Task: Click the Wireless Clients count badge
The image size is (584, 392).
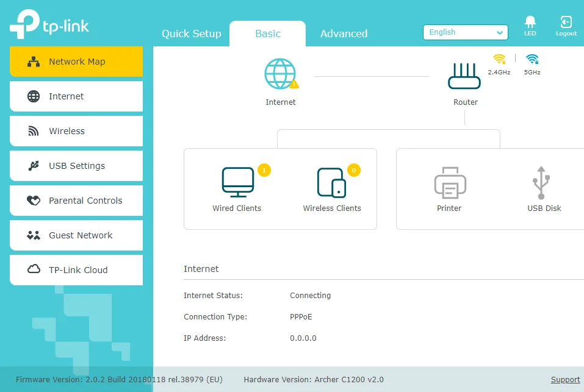Action: (x=354, y=170)
